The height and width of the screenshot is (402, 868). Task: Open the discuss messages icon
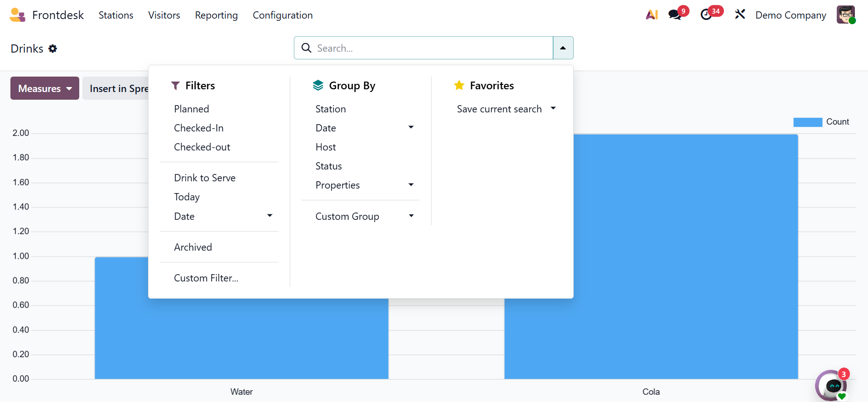pyautogui.click(x=675, y=15)
